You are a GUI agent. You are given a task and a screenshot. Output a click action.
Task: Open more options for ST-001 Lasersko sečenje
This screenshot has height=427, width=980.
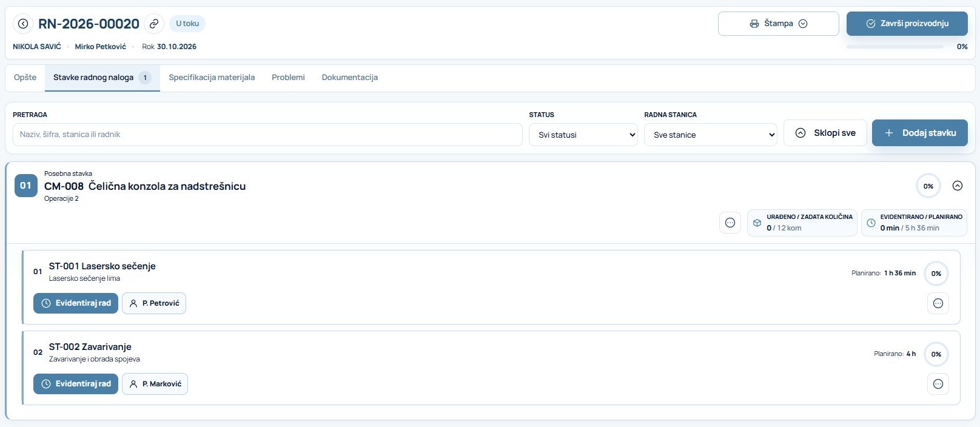(x=938, y=303)
